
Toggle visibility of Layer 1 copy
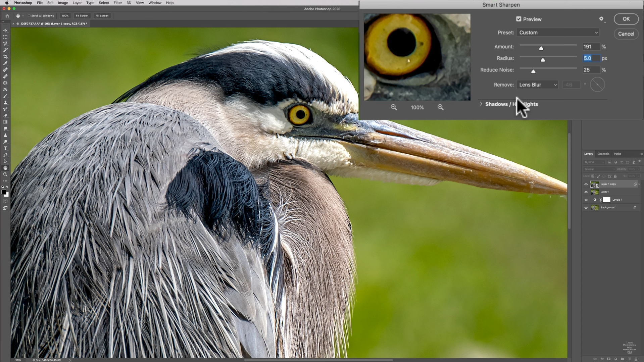coord(586,184)
